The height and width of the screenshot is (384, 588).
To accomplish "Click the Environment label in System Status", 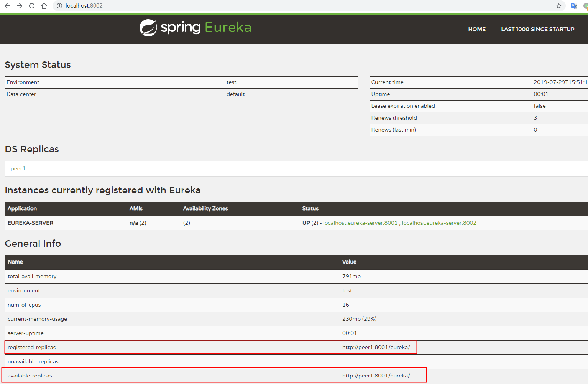I will point(23,82).
